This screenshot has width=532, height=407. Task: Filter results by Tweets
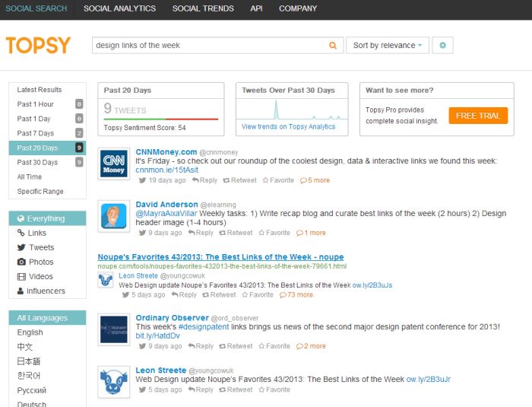[x=47, y=248]
